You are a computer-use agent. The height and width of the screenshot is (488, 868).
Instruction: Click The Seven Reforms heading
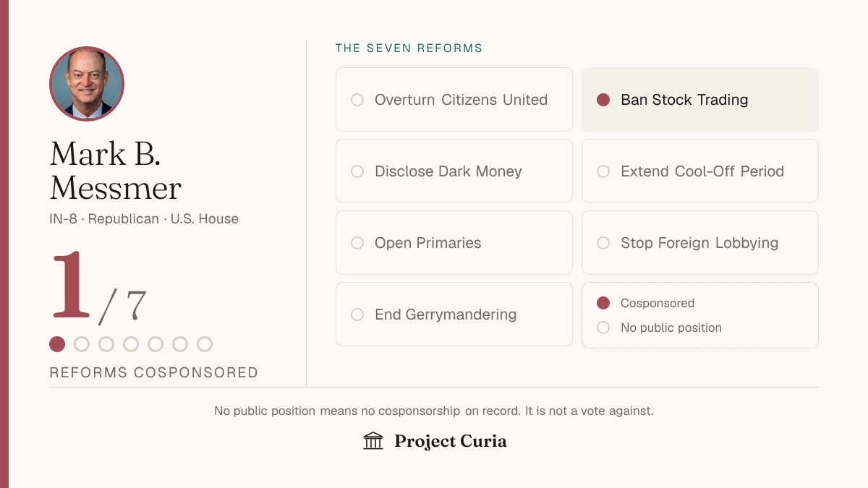pyautogui.click(x=409, y=48)
